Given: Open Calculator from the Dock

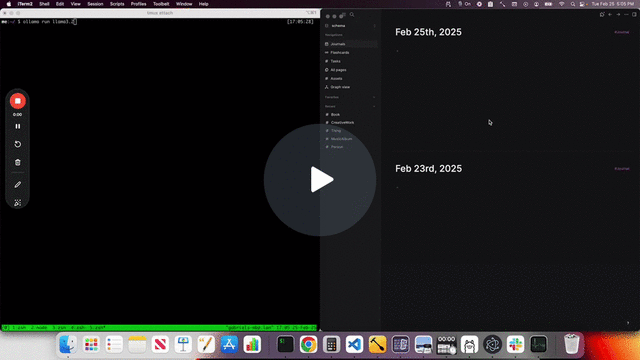Looking at the screenshot, I should (331, 344).
